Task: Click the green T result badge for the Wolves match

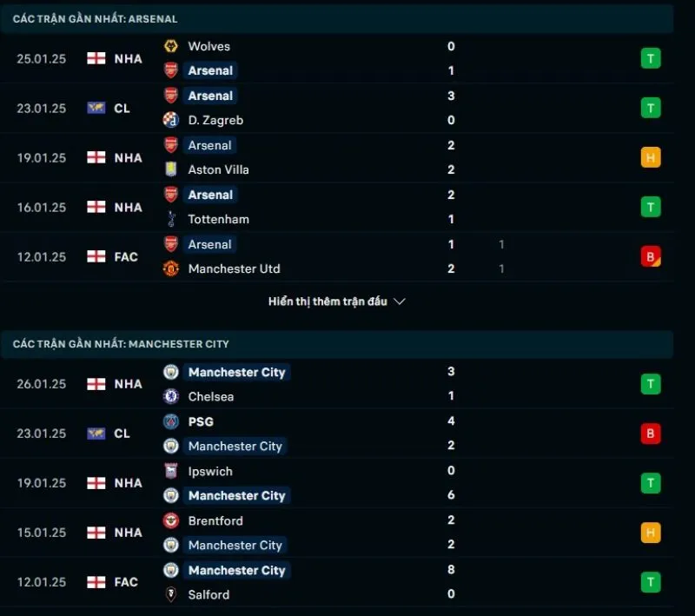Action: 651,58
